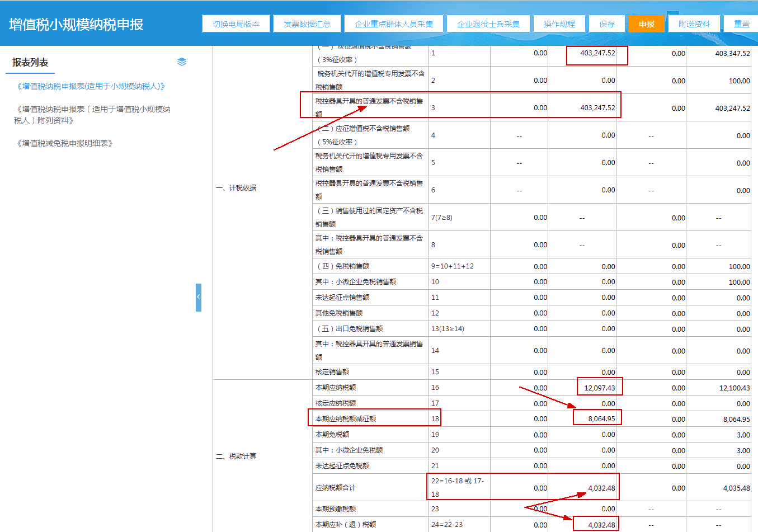View the 操作规程 operating procedures

click(559, 23)
